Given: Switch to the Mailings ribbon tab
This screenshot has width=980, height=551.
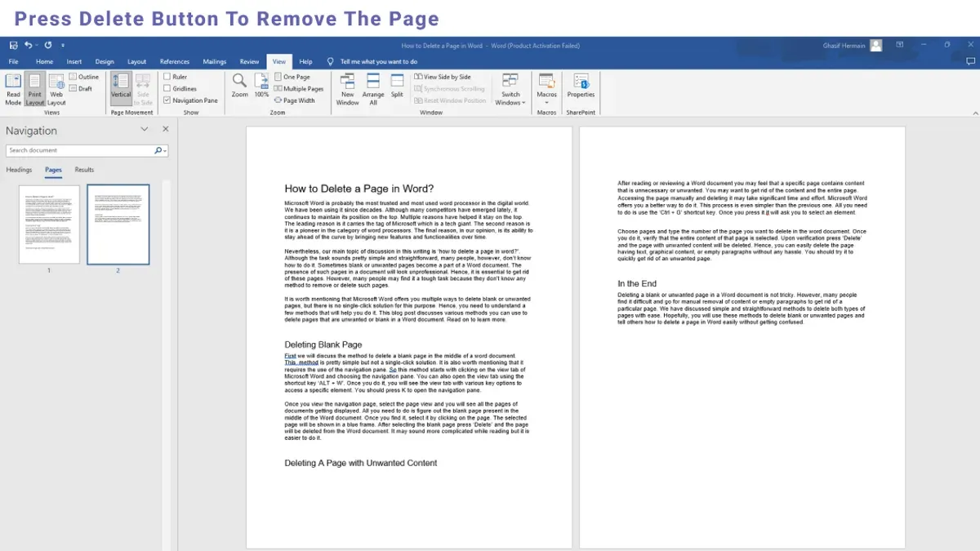Looking at the screenshot, I should tap(215, 61).
